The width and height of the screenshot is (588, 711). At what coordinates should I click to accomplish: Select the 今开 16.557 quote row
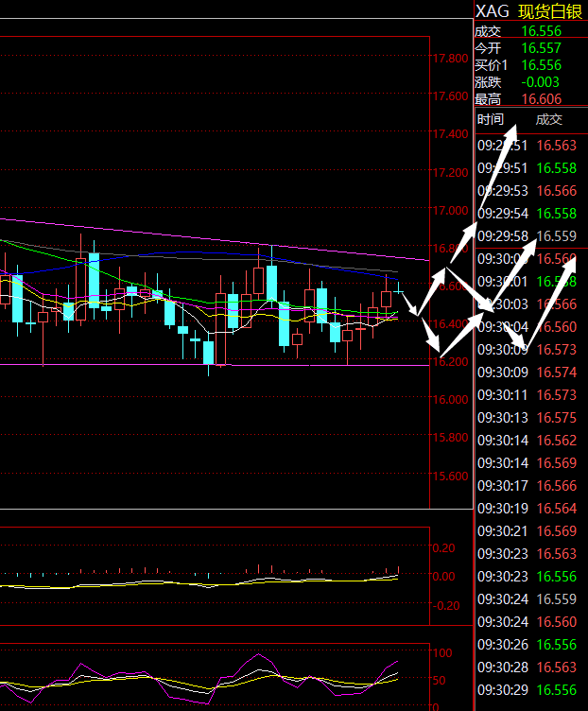tap(529, 48)
